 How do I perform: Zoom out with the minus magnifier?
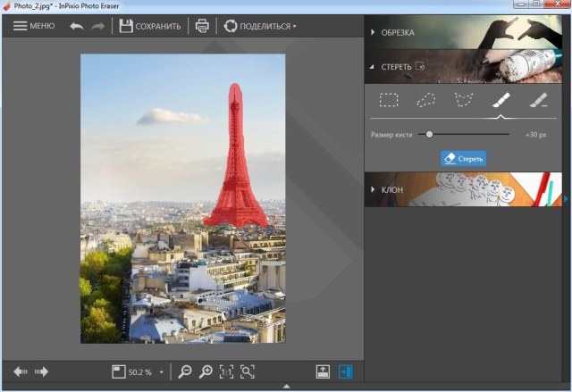point(185,371)
